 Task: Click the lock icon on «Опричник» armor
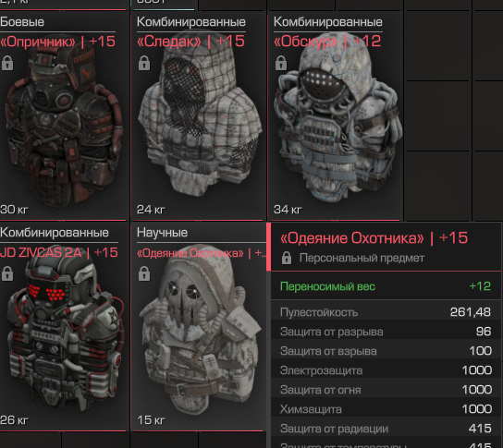(7, 63)
